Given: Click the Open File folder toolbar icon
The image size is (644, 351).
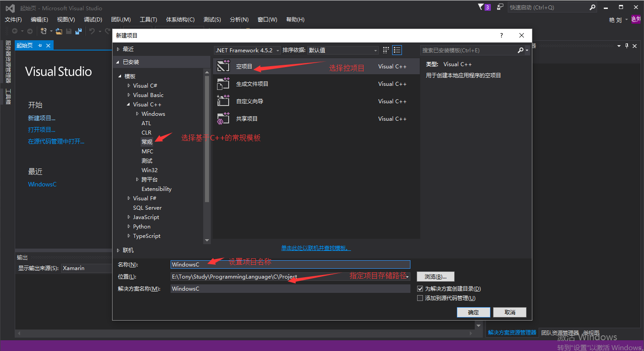Looking at the screenshot, I should 59,31.
